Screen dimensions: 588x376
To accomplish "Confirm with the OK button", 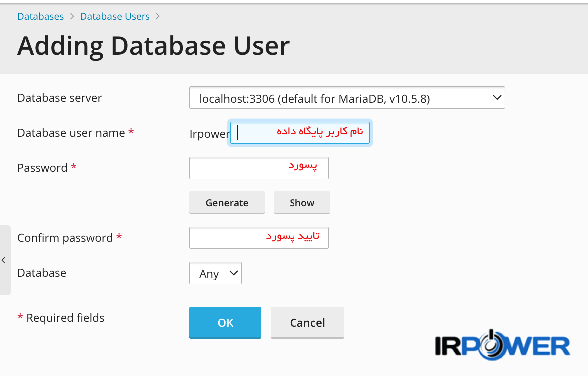I will 225,323.
